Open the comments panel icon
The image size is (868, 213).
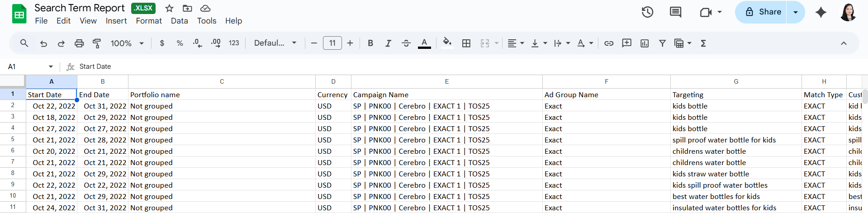[675, 12]
